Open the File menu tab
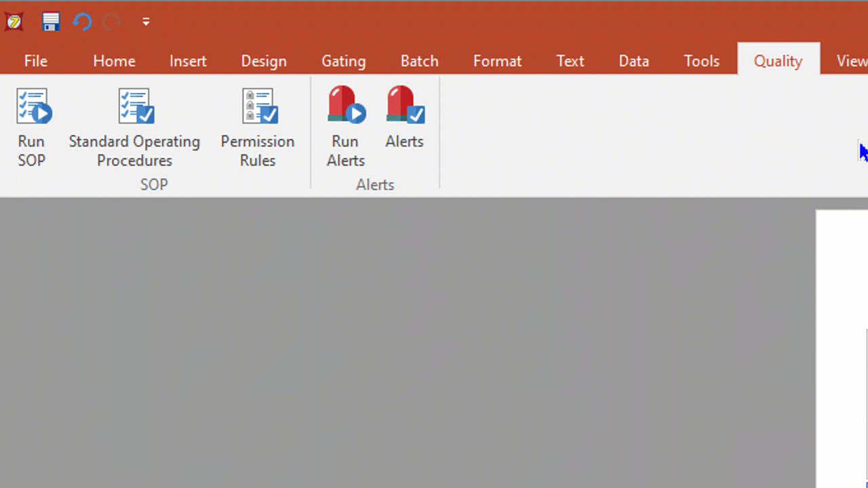The height and width of the screenshot is (488, 868). [x=36, y=61]
